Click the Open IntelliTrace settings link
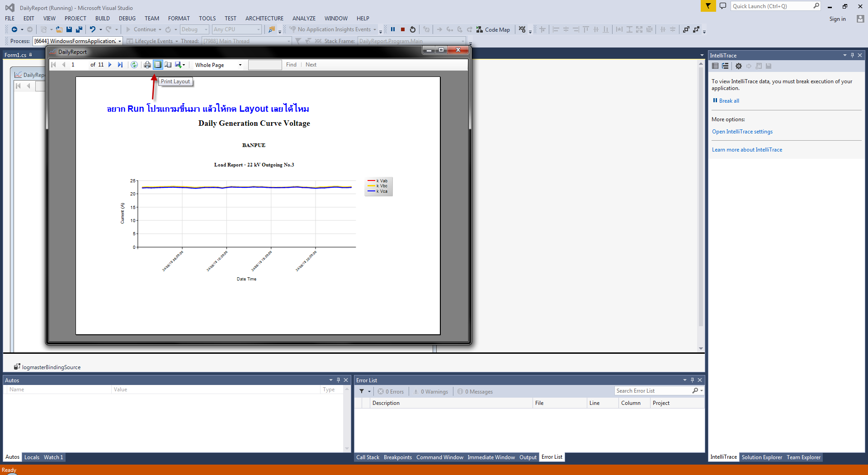 [x=742, y=132]
